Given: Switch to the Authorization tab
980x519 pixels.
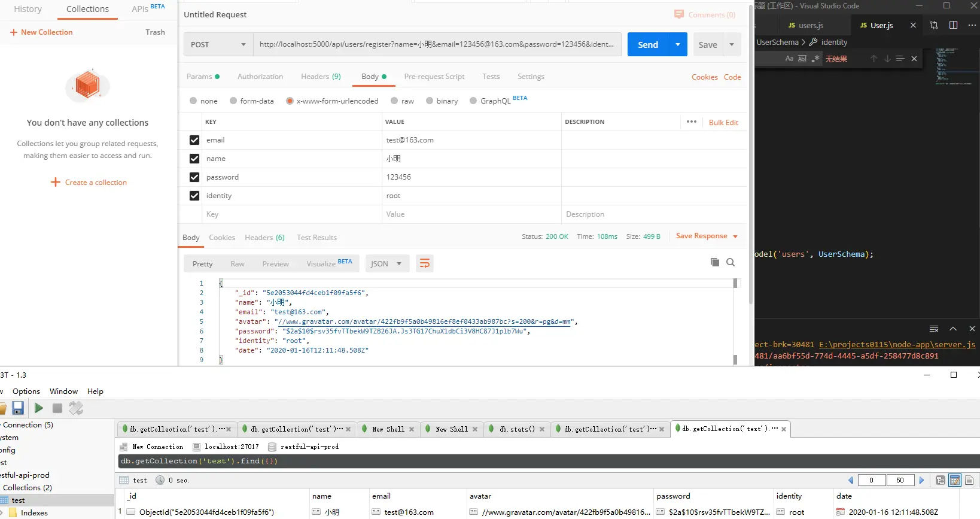Looking at the screenshot, I should pyautogui.click(x=260, y=77).
